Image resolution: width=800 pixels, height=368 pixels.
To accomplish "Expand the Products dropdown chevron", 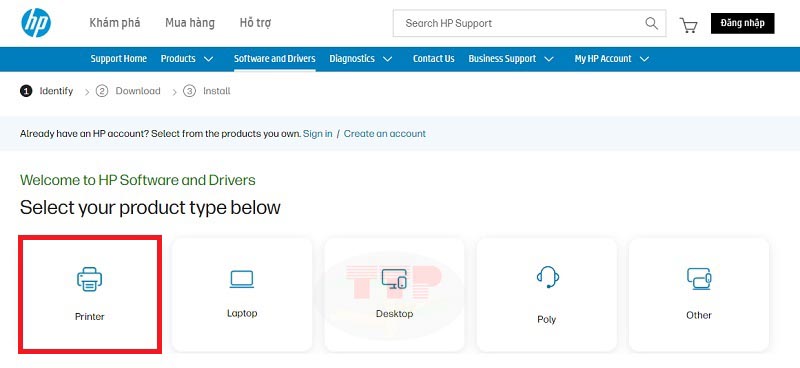I will tap(208, 59).
